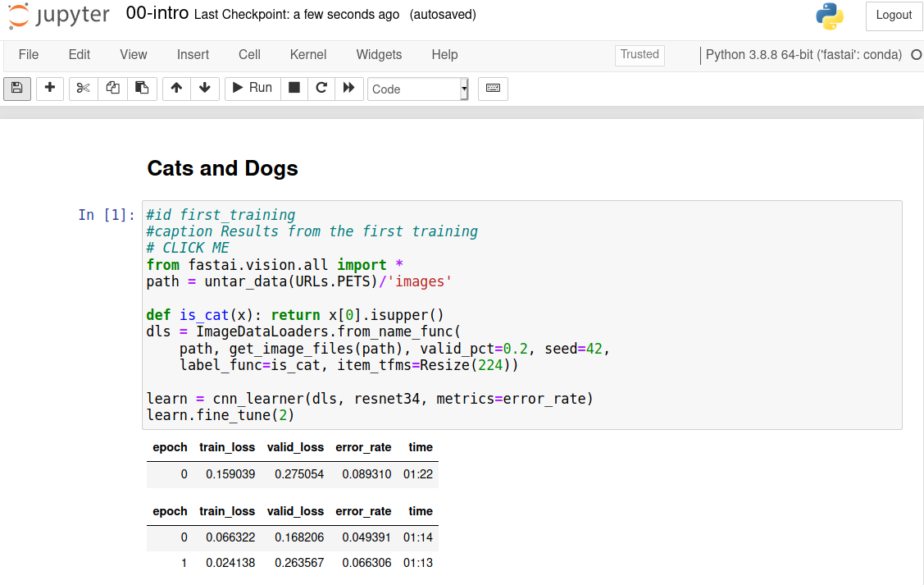Image resolution: width=924 pixels, height=585 pixels.
Task: Open the cell type Code dropdown
Action: tap(417, 89)
